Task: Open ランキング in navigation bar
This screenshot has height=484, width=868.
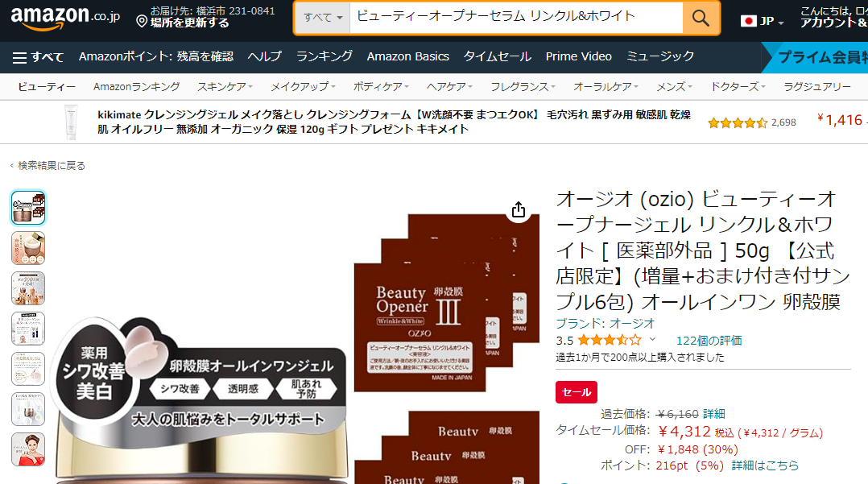Action: [324, 56]
